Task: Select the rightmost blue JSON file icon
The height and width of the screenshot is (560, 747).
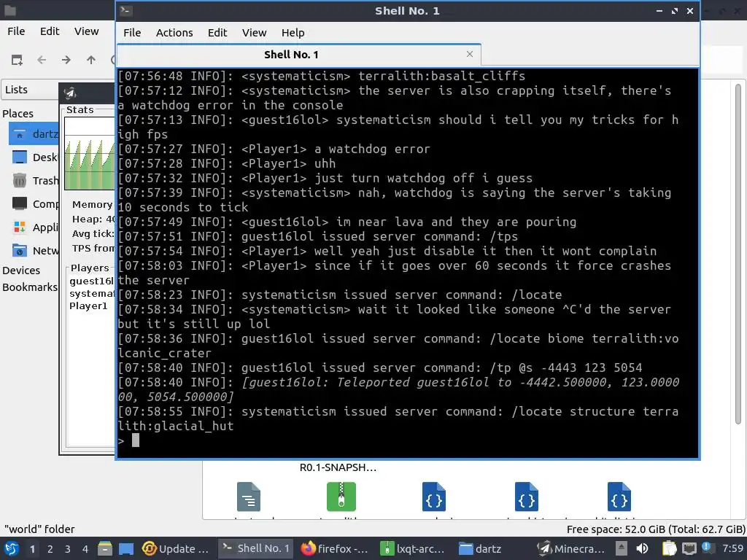Action: pos(619,497)
